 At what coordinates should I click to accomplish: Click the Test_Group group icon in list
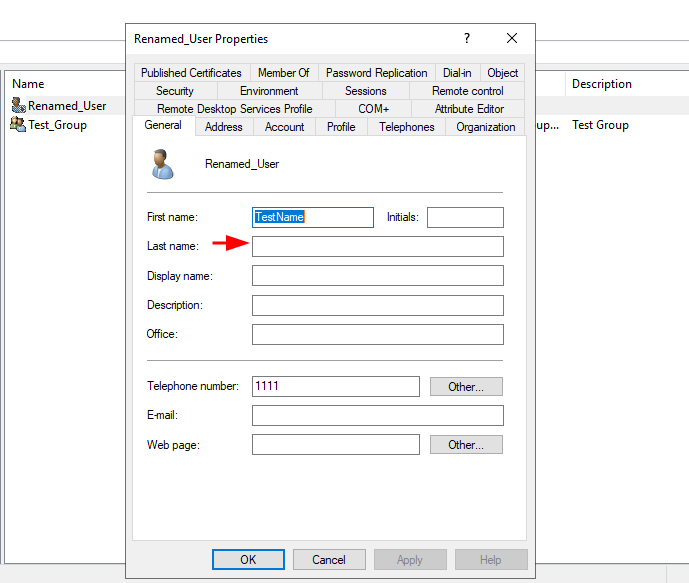18,125
